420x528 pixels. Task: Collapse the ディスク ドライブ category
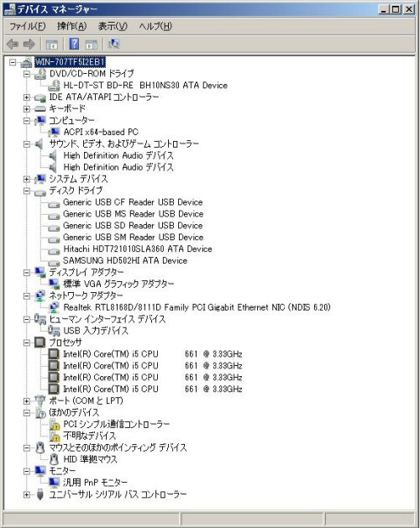(x=27, y=191)
